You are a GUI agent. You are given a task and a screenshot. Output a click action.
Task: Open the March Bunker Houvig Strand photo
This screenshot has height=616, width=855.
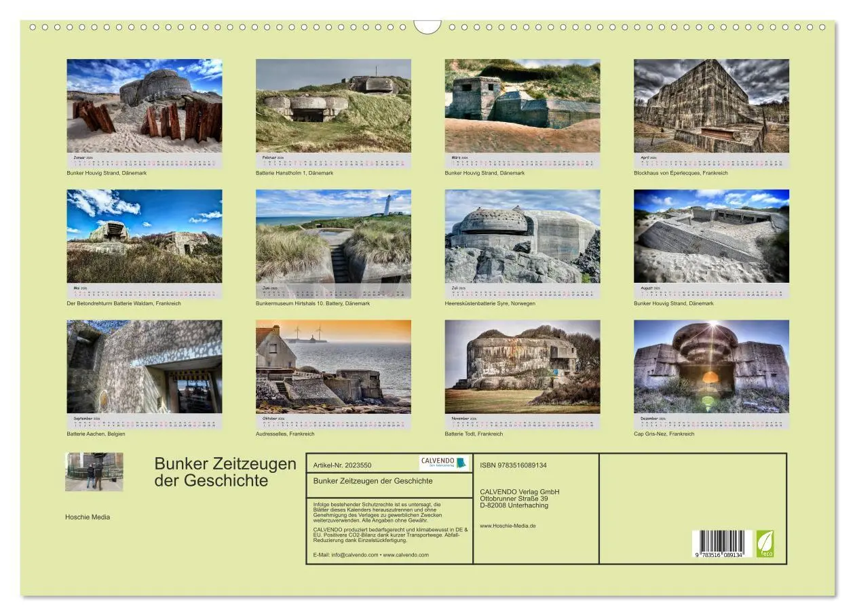(x=522, y=106)
